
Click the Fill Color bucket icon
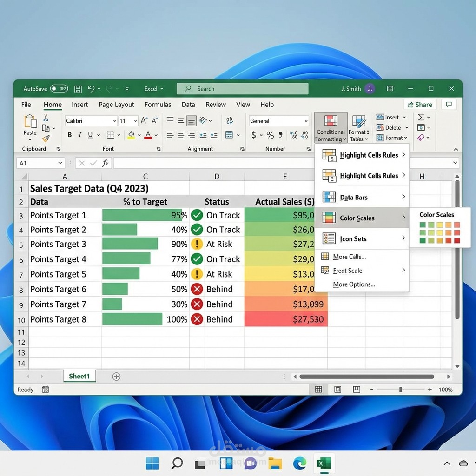pos(131,135)
